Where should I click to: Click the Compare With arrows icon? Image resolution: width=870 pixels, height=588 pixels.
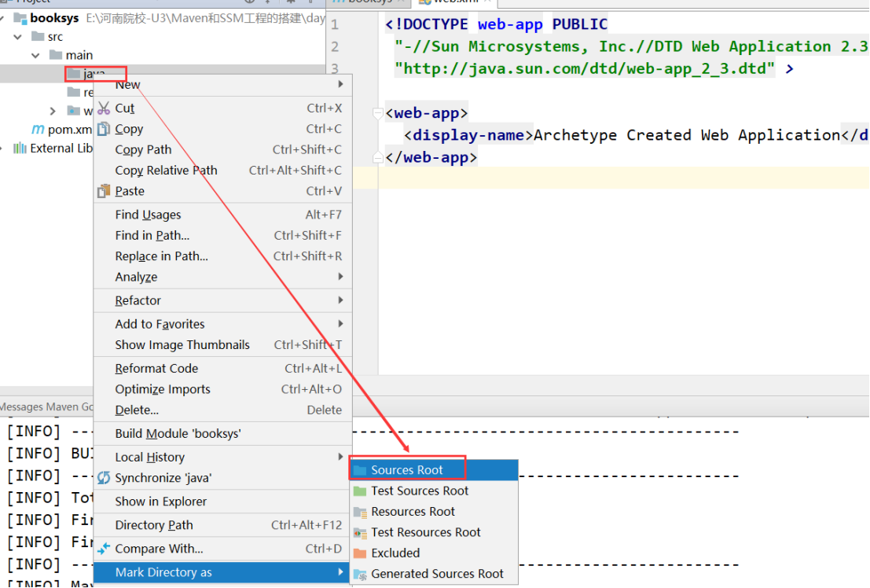(x=104, y=549)
